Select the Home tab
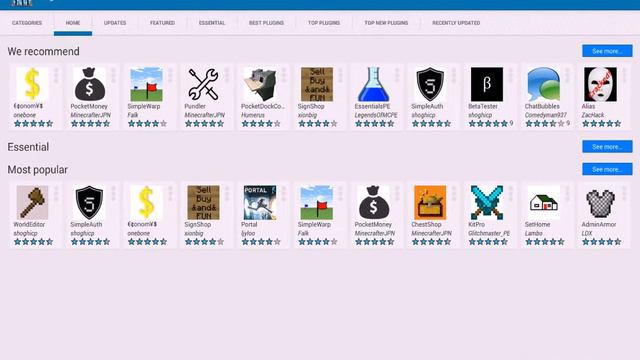This screenshot has height=360, width=640. coord(73,23)
